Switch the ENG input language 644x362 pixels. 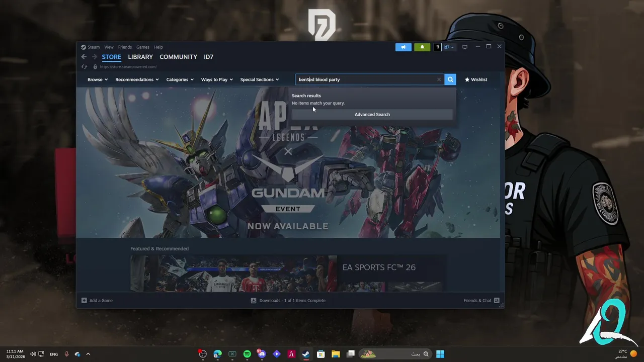pyautogui.click(x=54, y=354)
